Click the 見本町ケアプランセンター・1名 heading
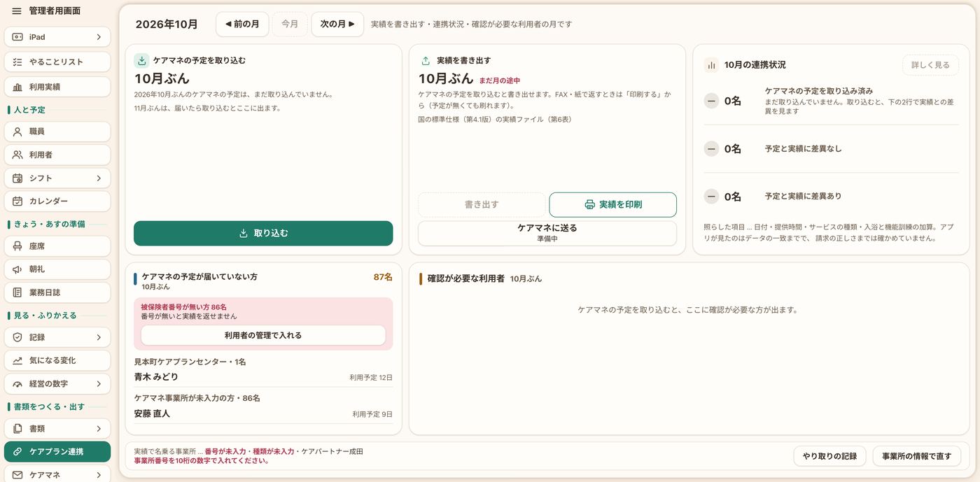Image resolution: width=980 pixels, height=482 pixels. [x=190, y=362]
